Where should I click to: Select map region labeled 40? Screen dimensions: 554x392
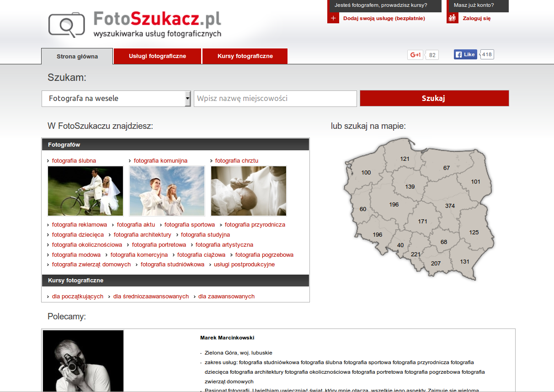(400, 245)
